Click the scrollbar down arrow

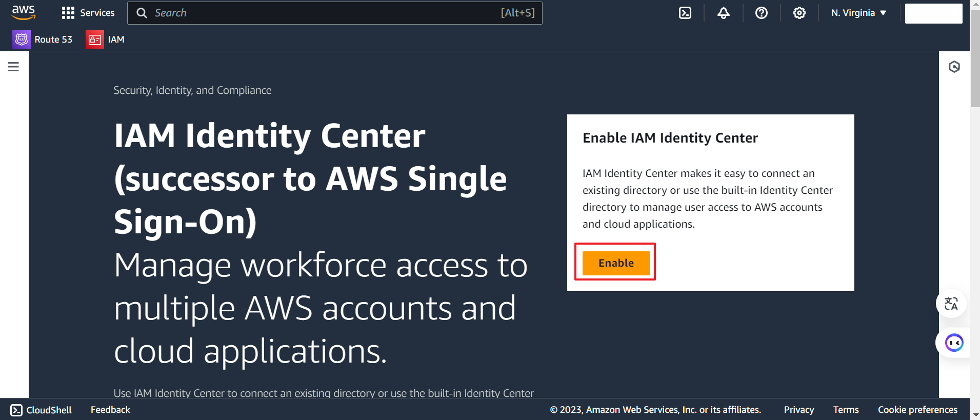pyautogui.click(x=975, y=415)
